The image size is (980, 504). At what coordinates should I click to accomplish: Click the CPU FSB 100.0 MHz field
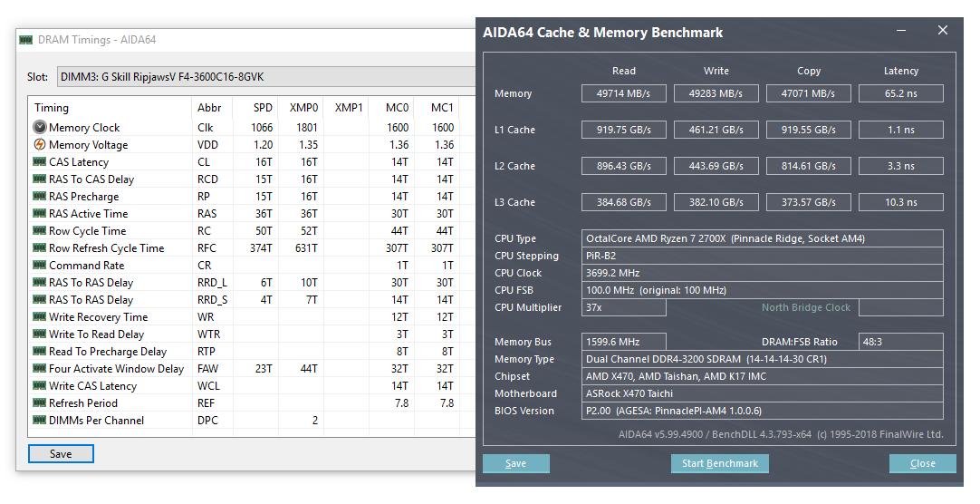click(x=763, y=290)
